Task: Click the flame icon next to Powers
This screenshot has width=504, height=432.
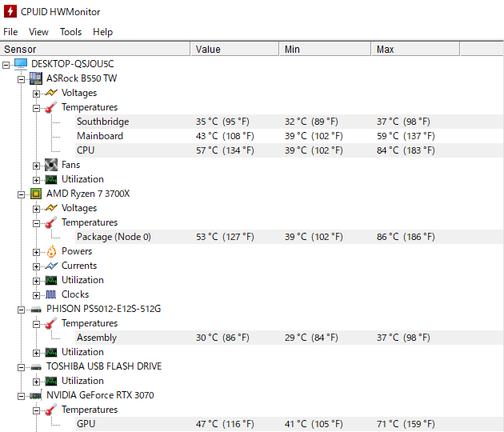Action: tap(51, 251)
